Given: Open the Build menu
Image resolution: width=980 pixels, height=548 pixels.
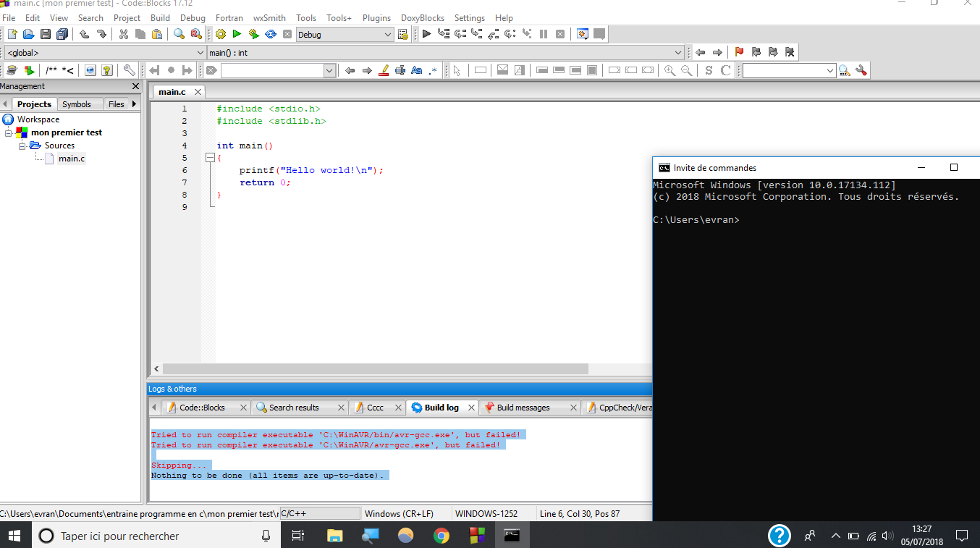Looking at the screenshot, I should [160, 17].
